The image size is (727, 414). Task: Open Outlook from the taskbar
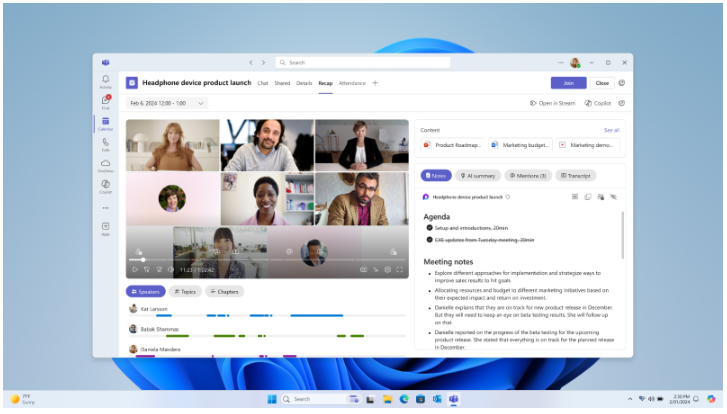click(437, 399)
